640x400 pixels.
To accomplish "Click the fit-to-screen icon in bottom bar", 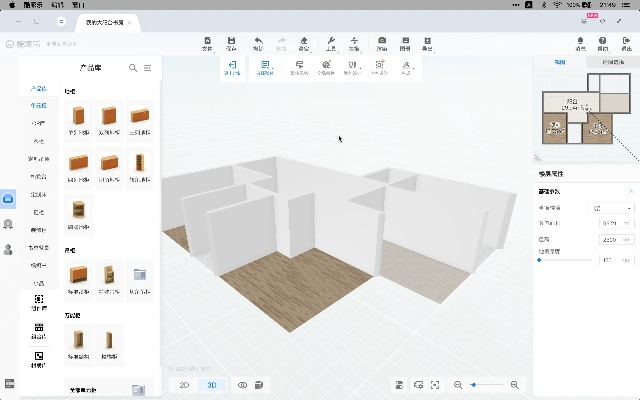I will click(435, 385).
